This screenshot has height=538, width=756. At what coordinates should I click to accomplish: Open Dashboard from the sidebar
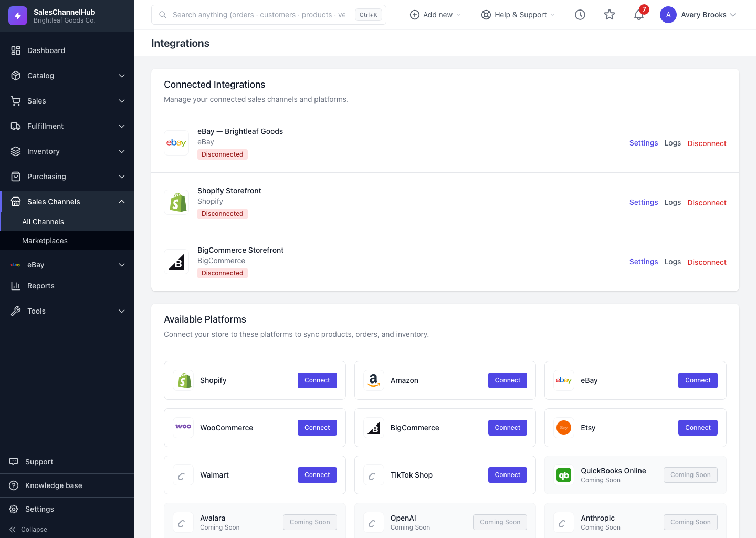point(67,50)
